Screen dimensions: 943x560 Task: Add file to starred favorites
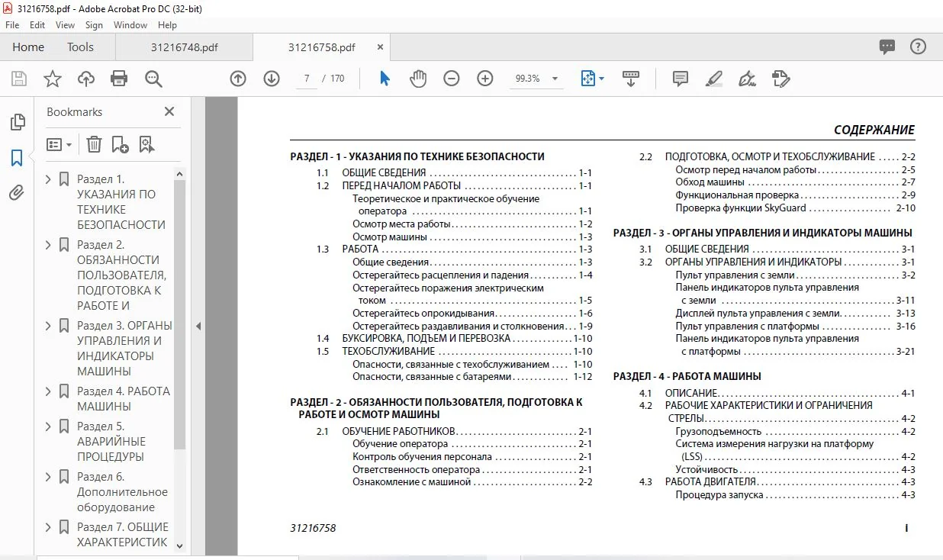(52, 79)
